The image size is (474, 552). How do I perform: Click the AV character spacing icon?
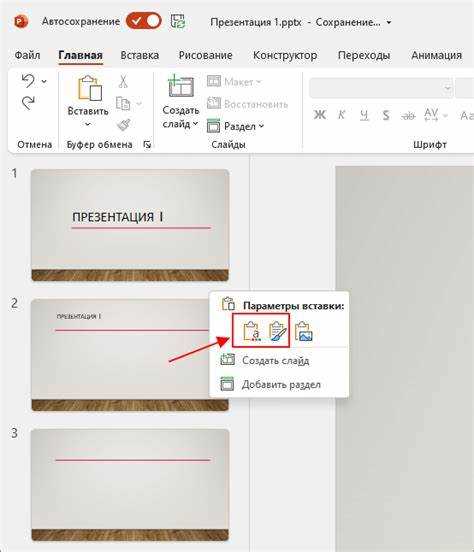[431, 115]
